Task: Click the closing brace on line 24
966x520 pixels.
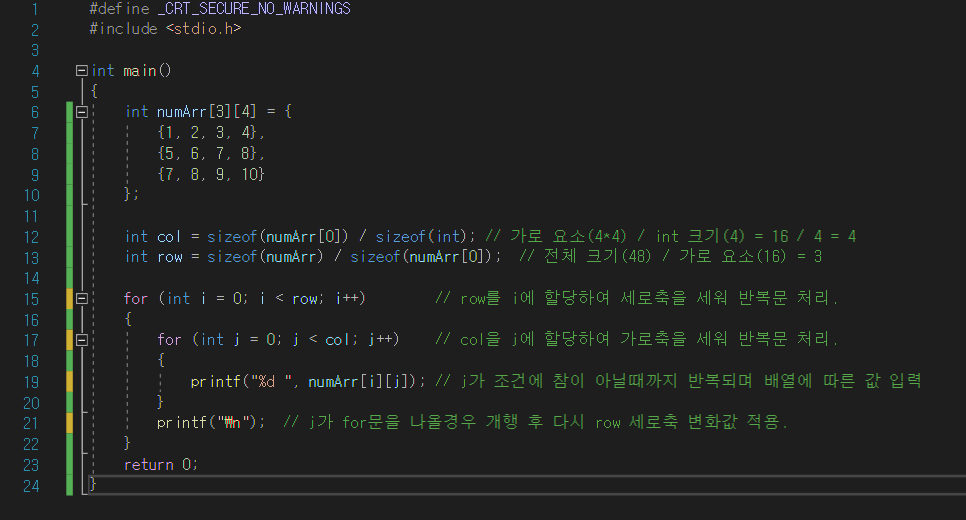Action: pos(93,484)
